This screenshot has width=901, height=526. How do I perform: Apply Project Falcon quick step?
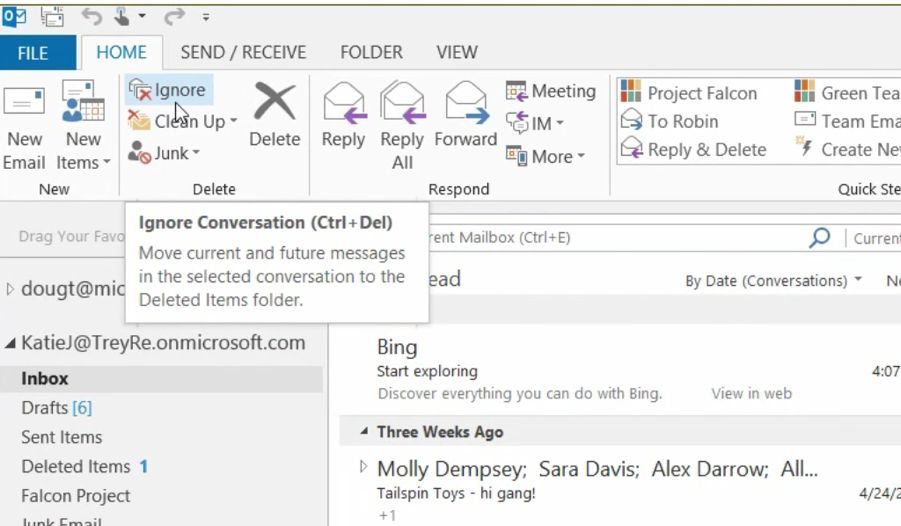[689, 93]
